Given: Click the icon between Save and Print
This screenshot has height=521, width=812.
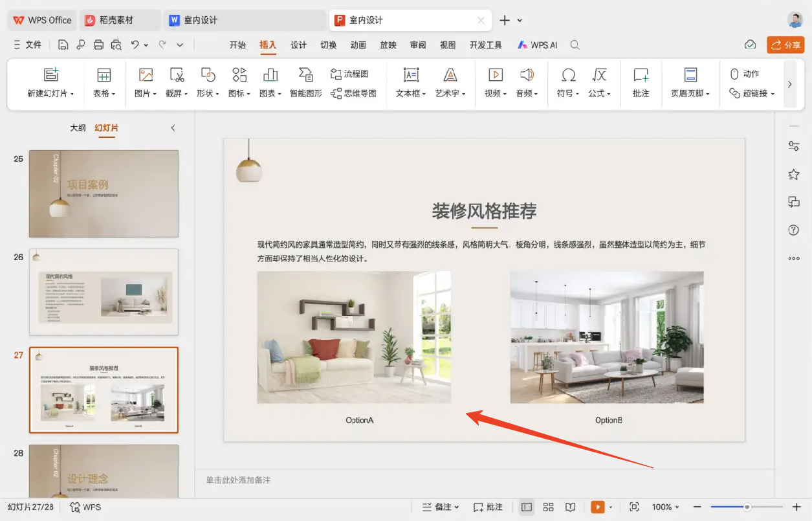Looking at the screenshot, I should point(81,45).
